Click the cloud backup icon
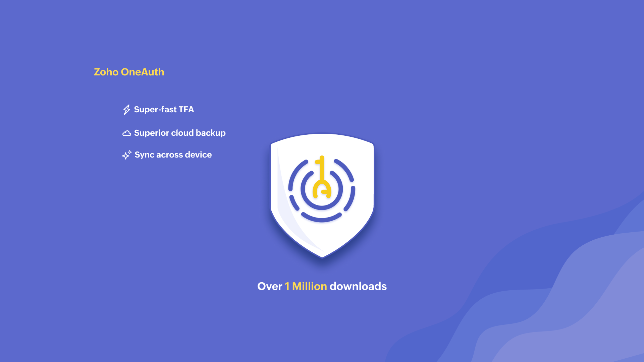Image resolution: width=644 pixels, height=362 pixels. [x=127, y=133]
